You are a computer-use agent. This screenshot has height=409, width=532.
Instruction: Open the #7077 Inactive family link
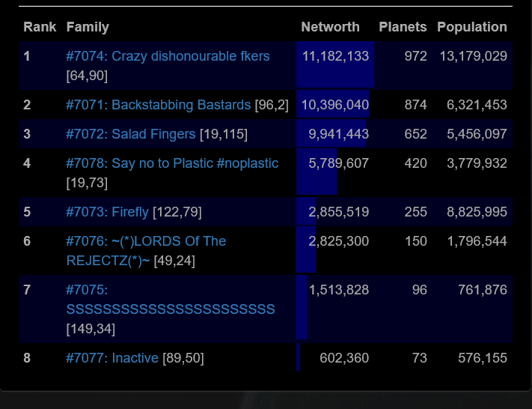point(112,358)
